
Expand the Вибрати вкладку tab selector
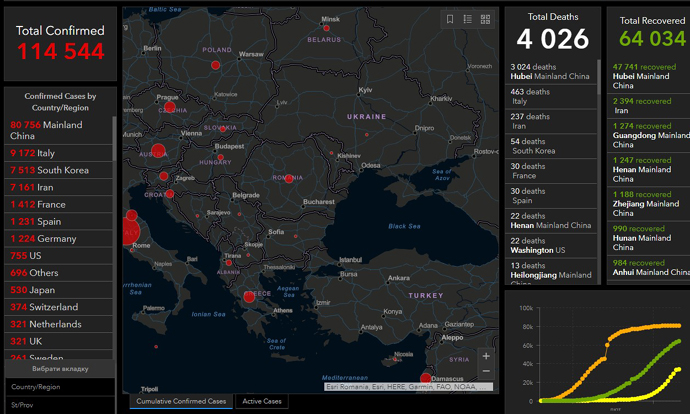(x=60, y=368)
